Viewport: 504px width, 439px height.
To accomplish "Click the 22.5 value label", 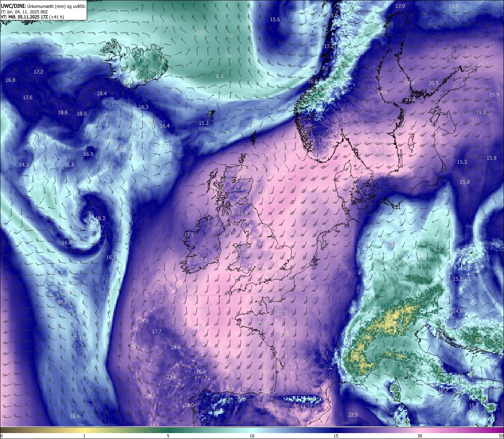I will (x=353, y=415).
